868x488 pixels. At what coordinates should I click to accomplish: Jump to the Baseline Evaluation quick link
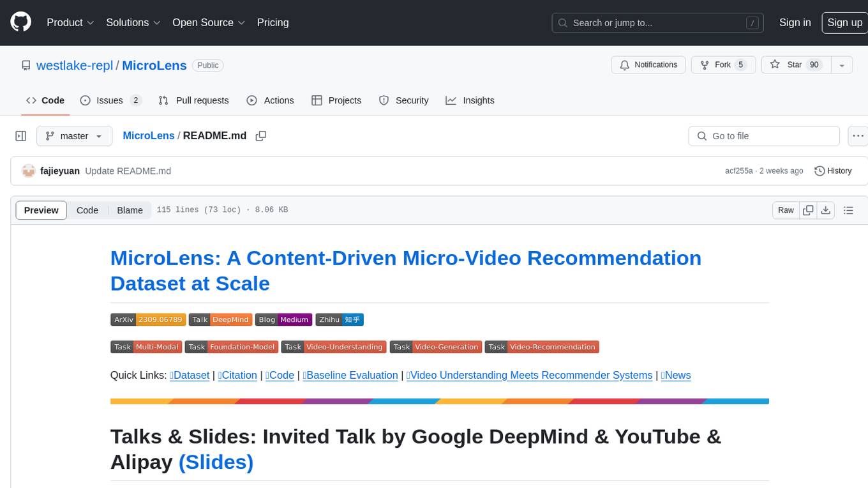350,375
